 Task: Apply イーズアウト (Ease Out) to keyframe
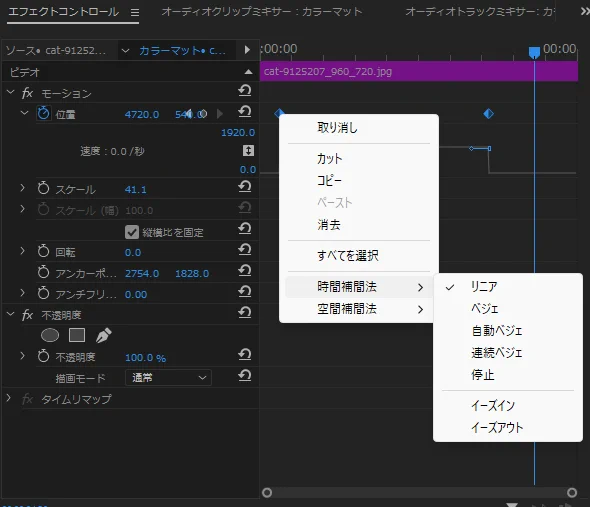(508, 428)
